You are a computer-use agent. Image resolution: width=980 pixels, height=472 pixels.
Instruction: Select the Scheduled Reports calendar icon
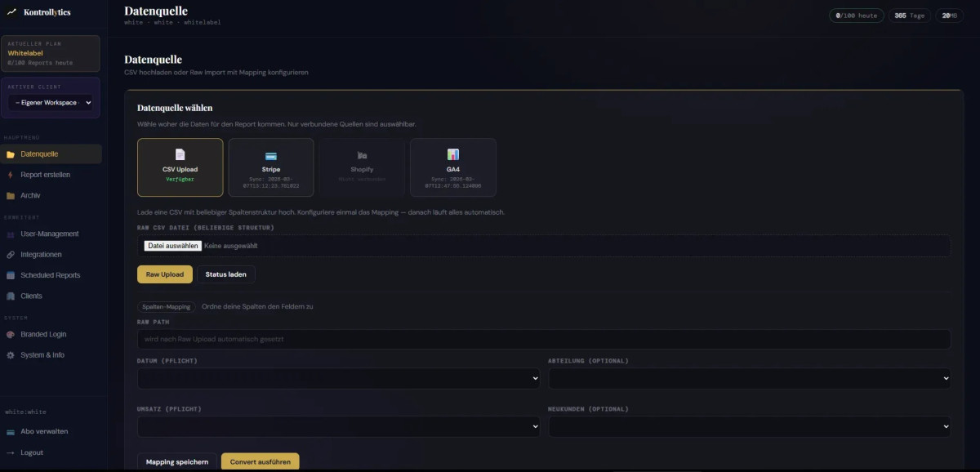click(x=10, y=275)
